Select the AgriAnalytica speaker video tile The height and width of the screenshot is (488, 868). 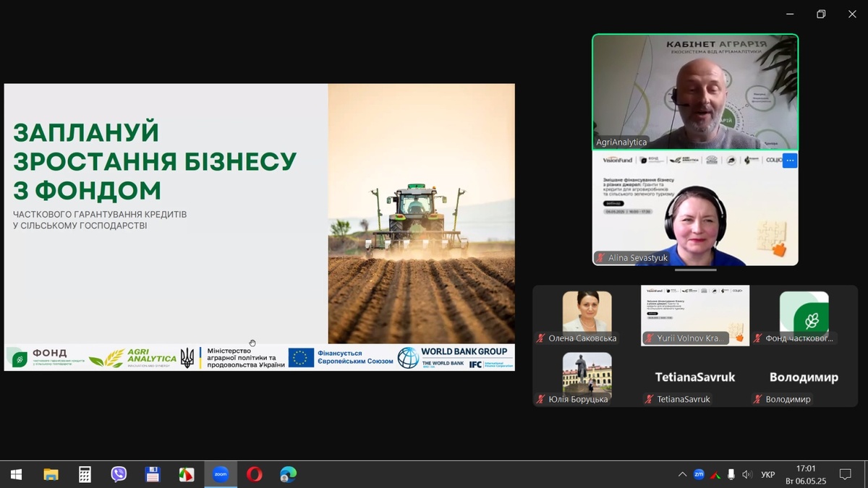[695, 92]
